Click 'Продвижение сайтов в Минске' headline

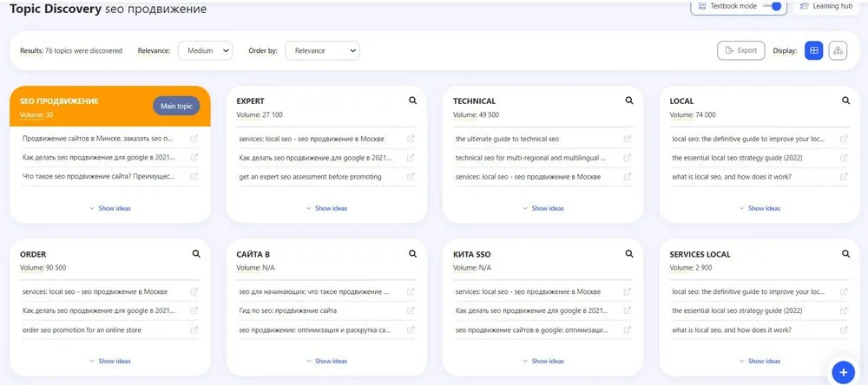click(x=99, y=139)
